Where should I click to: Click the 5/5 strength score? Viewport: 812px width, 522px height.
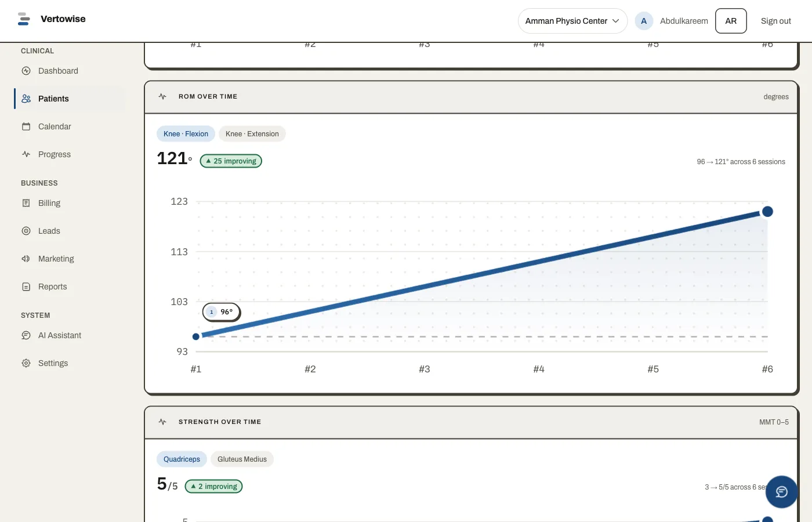(168, 484)
